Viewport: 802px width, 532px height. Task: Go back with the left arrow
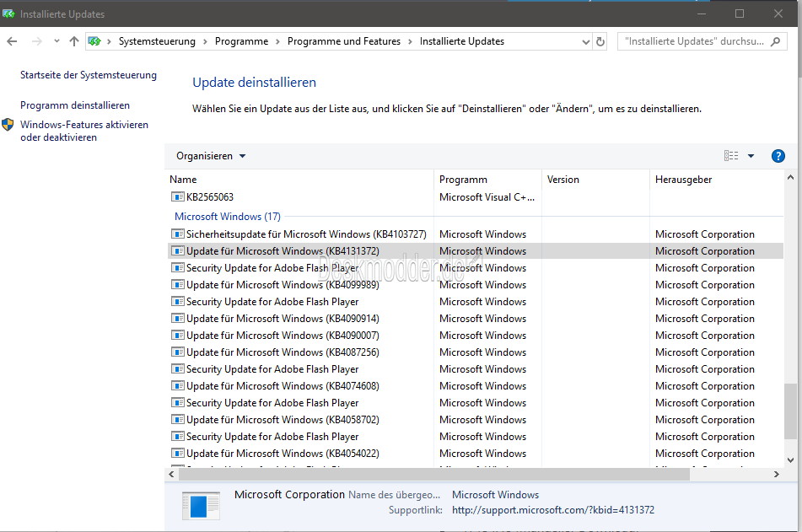tap(13, 41)
